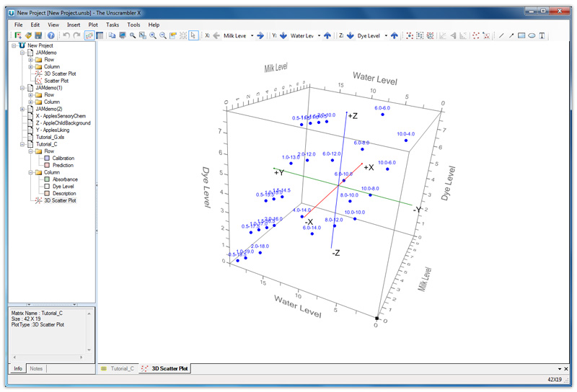Image resolution: width=577 pixels, height=392 pixels.
Task: Switch to the Notes tab
Action: 36,368
